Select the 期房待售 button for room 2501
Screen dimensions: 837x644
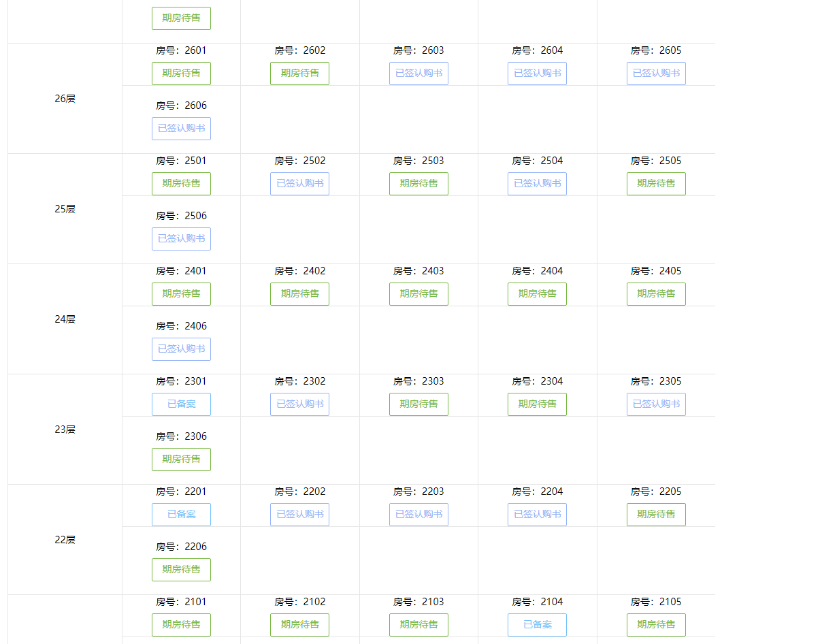(x=181, y=184)
